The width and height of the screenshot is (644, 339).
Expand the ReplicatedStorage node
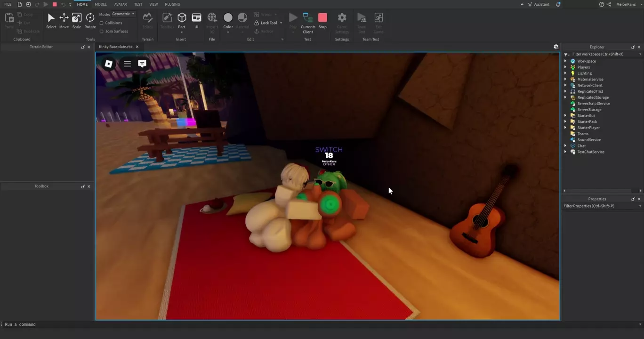[565, 97]
